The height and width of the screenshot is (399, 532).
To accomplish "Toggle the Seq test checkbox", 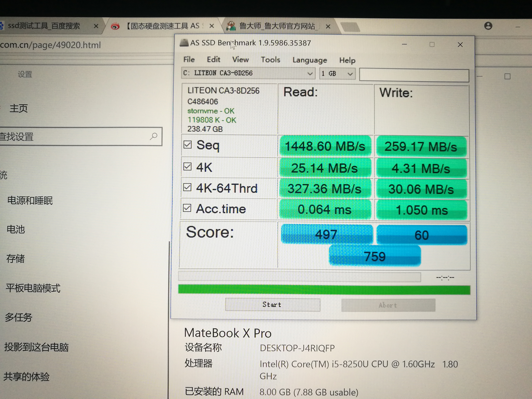I will [187, 145].
